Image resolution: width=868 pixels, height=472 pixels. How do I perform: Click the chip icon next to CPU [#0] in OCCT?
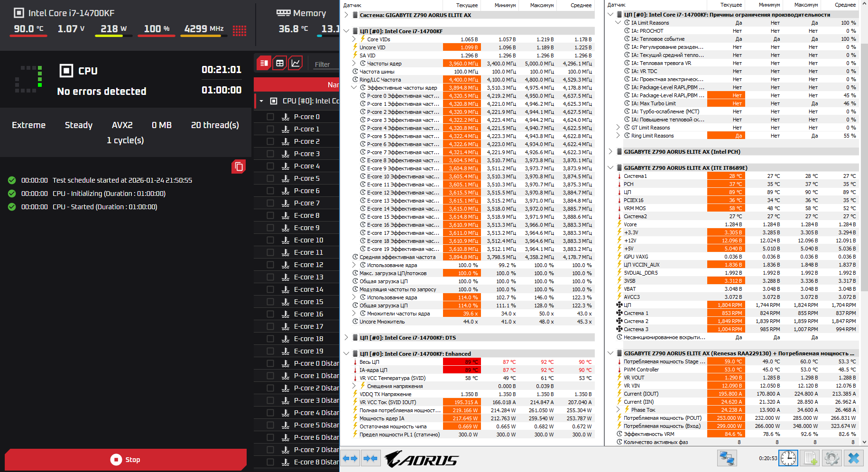point(274,101)
